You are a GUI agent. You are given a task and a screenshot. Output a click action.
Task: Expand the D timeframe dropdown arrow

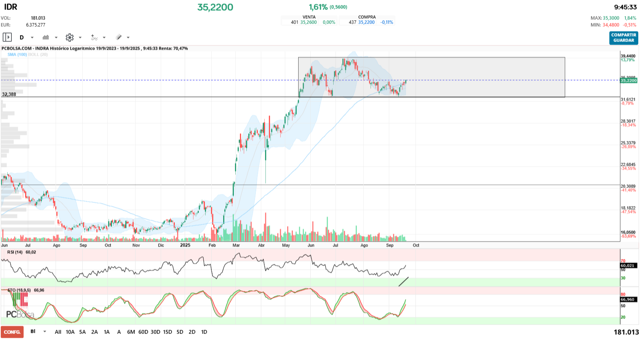tap(32, 37)
